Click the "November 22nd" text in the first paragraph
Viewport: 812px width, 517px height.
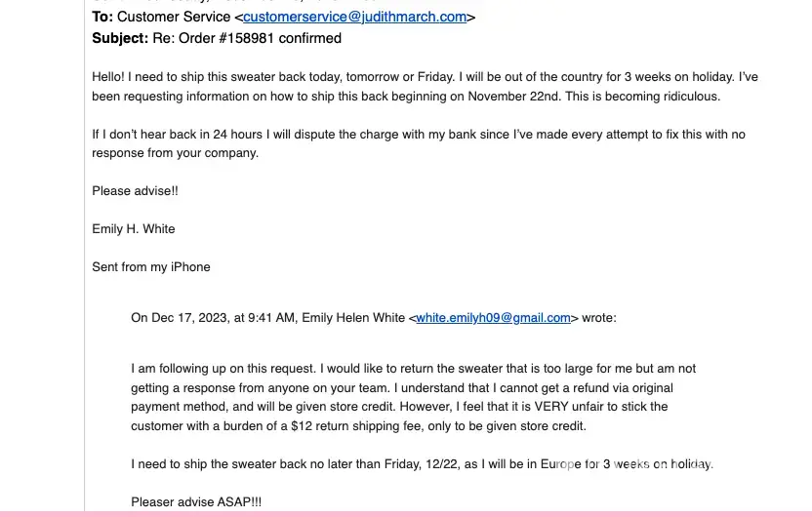(x=513, y=96)
